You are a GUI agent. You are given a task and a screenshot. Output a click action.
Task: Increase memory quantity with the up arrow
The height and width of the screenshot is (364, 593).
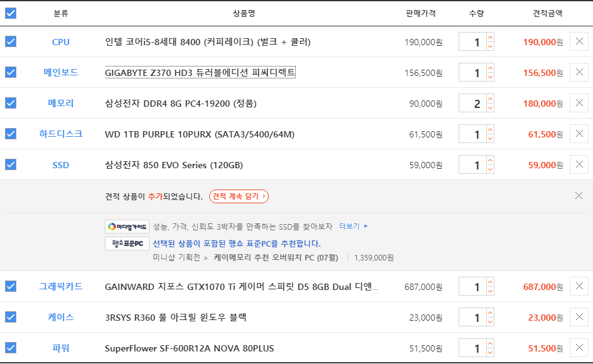click(x=490, y=99)
